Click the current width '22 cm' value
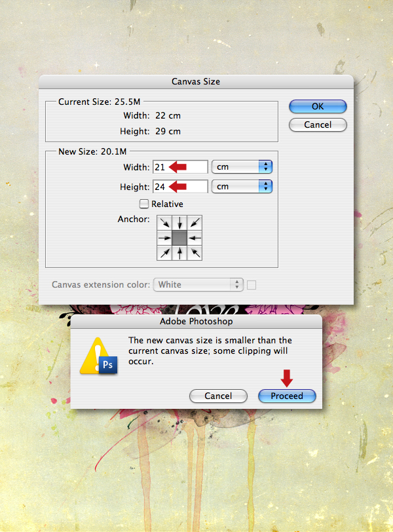This screenshot has width=393, height=532. click(168, 116)
